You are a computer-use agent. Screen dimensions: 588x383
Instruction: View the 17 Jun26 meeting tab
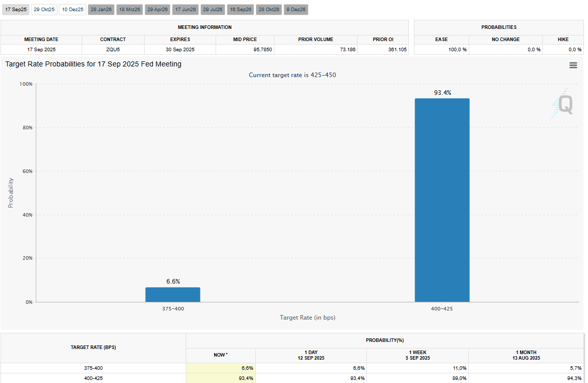coord(185,10)
